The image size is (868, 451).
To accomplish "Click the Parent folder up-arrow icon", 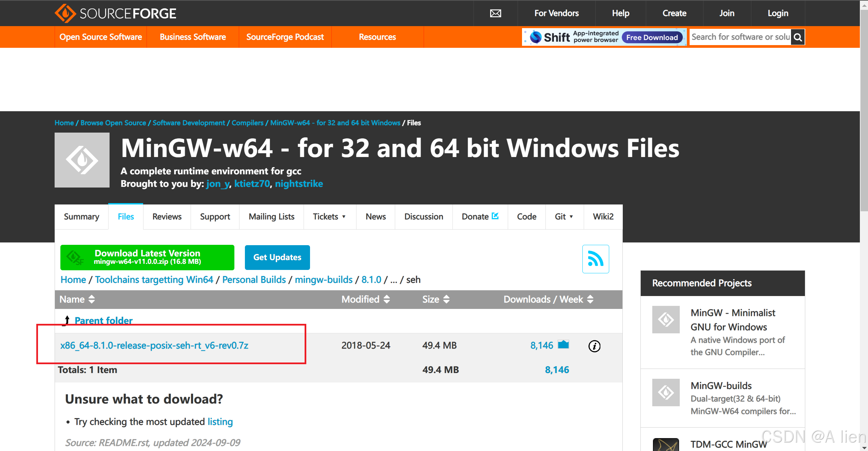I will (67, 320).
